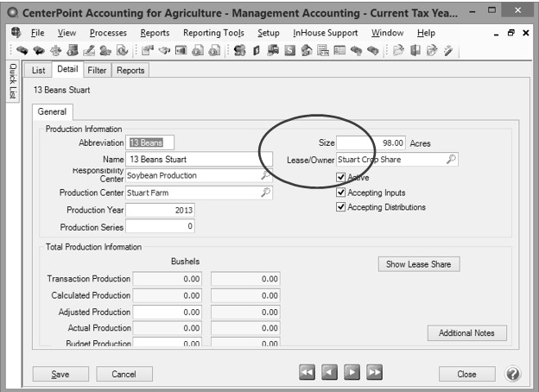Toggle the Accepting Distributions checkbox

point(340,207)
